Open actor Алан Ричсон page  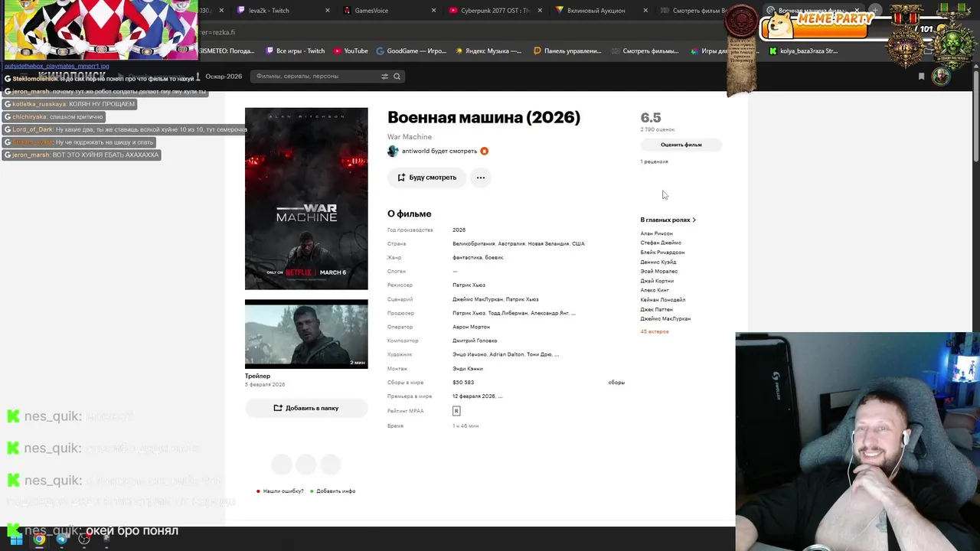657,233
